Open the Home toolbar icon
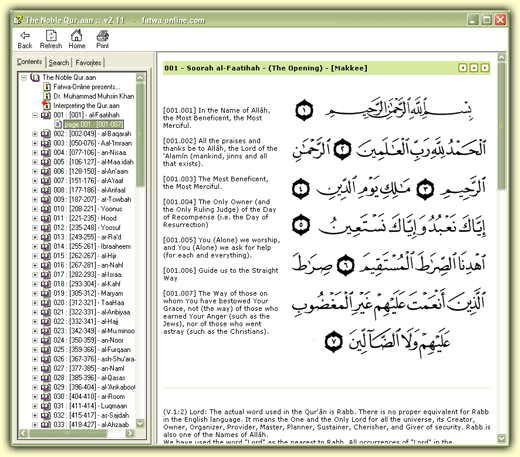This screenshot has height=457, width=520. click(77, 39)
